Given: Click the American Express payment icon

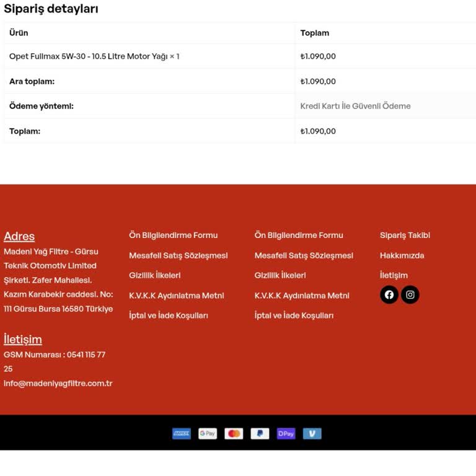Looking at the screenshot, I should 182,433.
